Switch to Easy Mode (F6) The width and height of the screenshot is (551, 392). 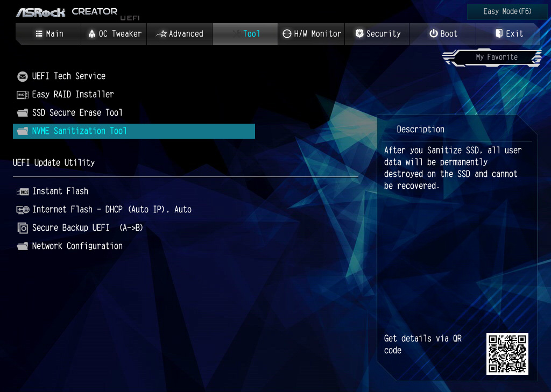coord(507,11)
